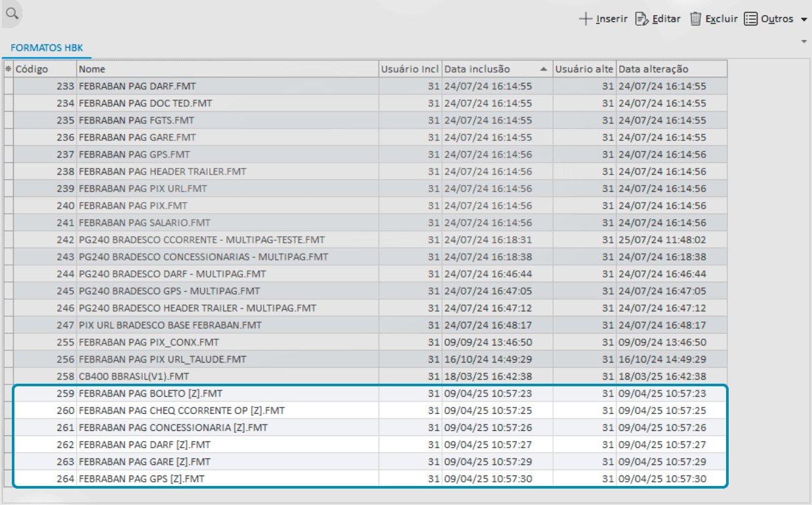Click the Usuário alte column header
Image resolution: width=812 pixels, height=505 pixels.
click(584, 69)
